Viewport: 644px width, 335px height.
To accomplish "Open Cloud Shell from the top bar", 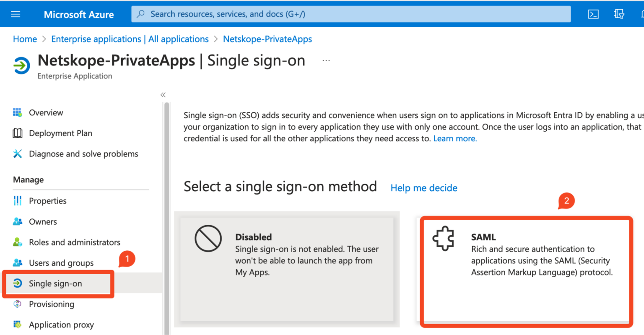I will [593, 14].
